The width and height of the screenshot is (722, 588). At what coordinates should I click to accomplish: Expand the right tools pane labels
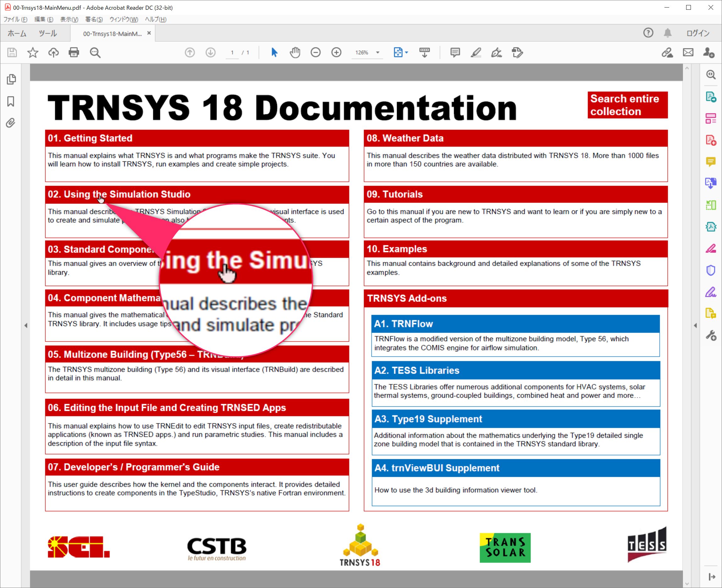(x=712, y=576)
